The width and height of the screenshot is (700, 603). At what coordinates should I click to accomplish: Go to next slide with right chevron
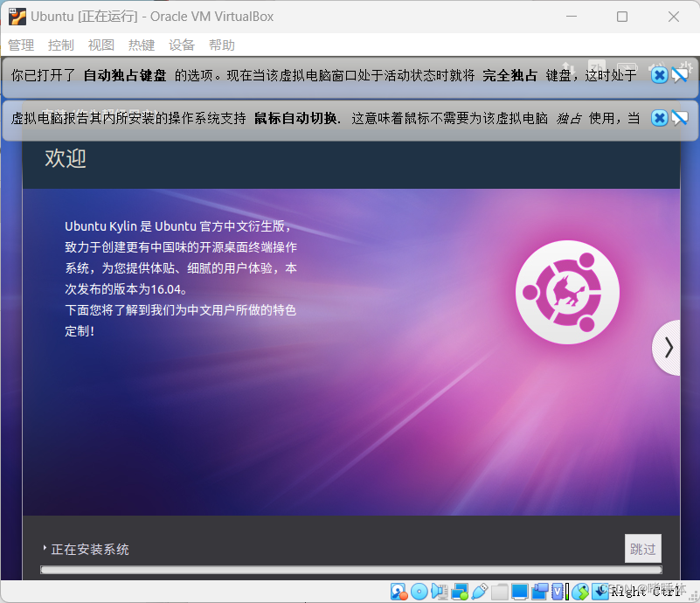point(668,348)
